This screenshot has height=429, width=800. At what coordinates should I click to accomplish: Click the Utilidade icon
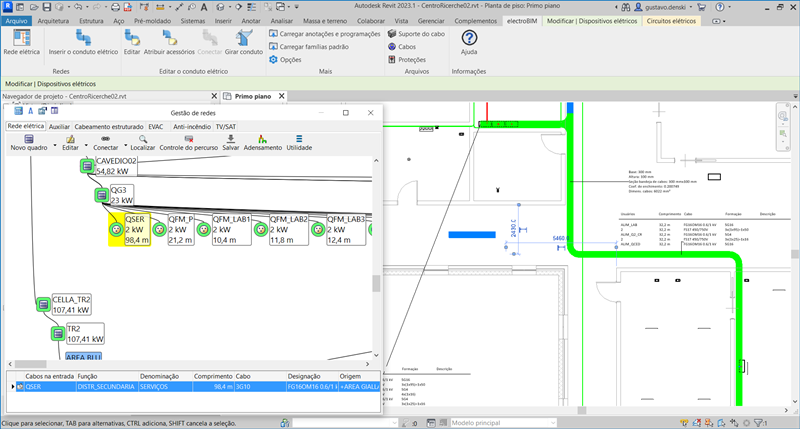(x=299, y=139)
